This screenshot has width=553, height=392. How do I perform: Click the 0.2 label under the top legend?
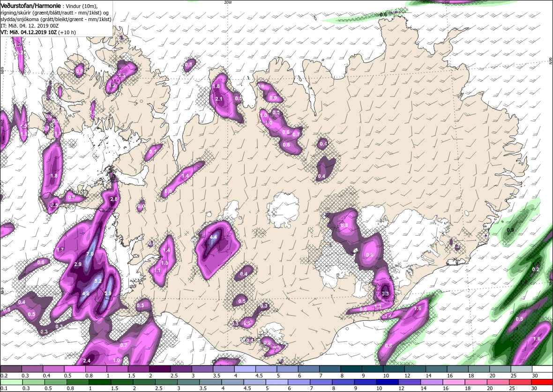(x=4, y=376)
